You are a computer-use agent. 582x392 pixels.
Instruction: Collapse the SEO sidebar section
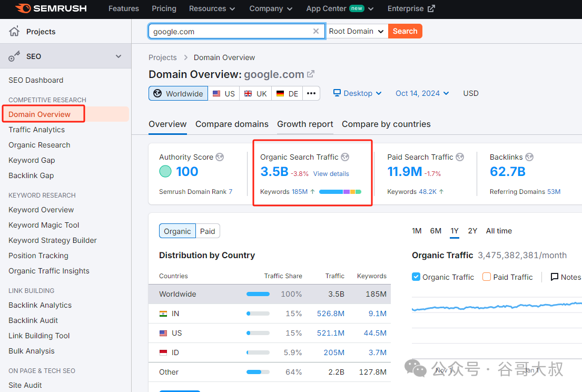tap(119, 56)
